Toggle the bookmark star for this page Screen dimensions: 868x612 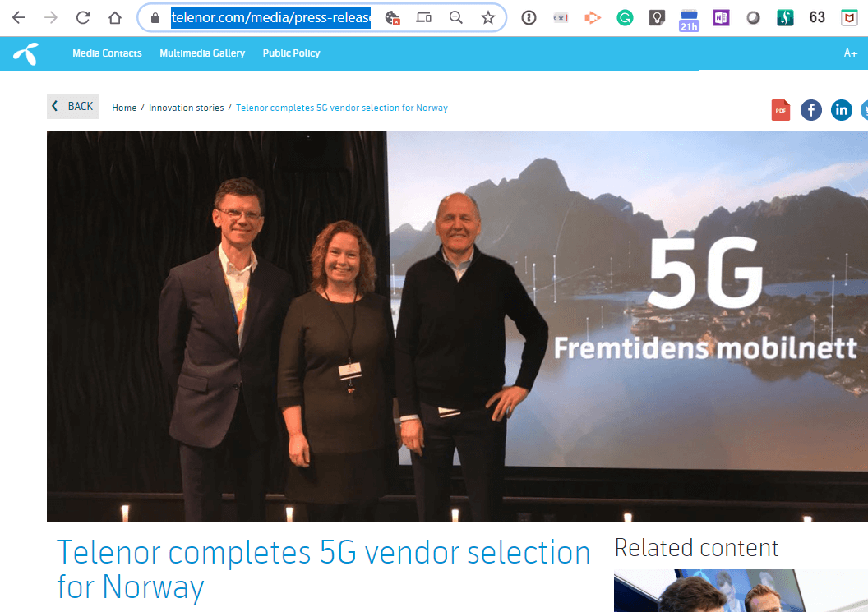point(487,16)
